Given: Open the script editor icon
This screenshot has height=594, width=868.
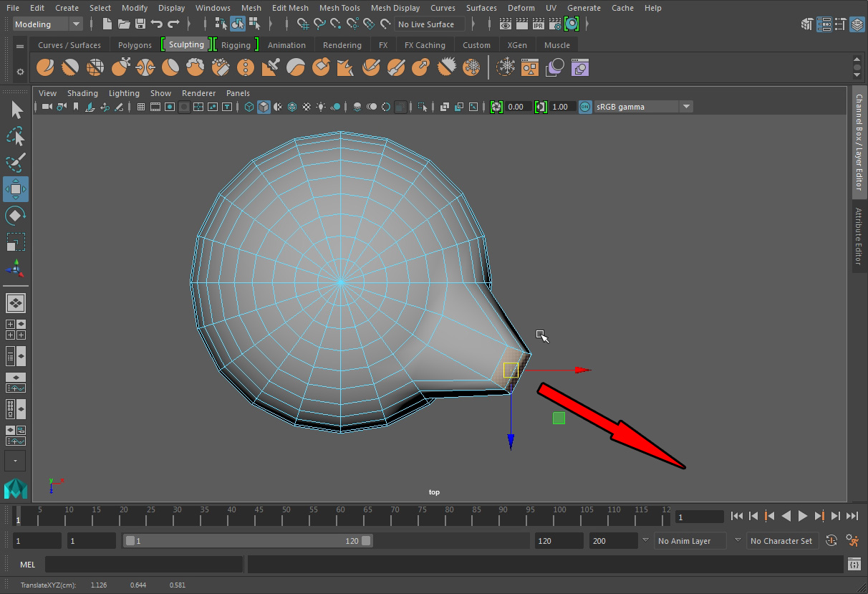Looking at the screenshot, I should coord(854,565).
